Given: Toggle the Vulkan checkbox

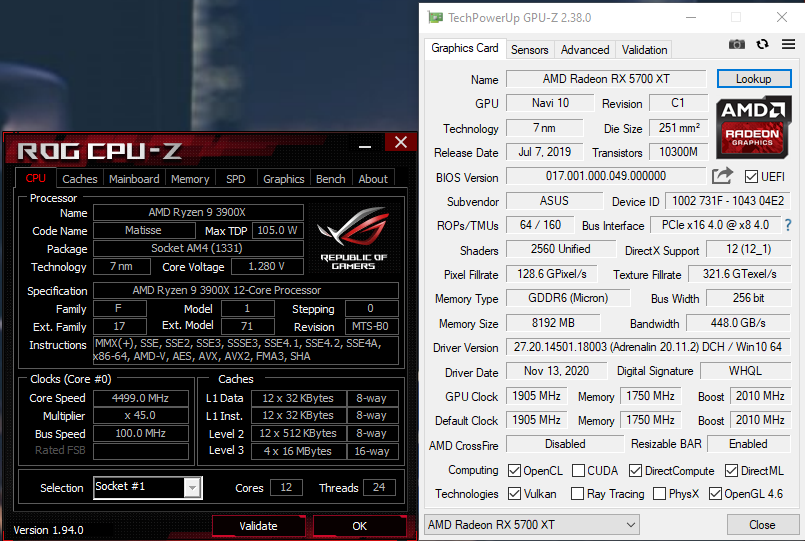Looking at the screenshot, I should pyautogui.click(x=514, y=494).
